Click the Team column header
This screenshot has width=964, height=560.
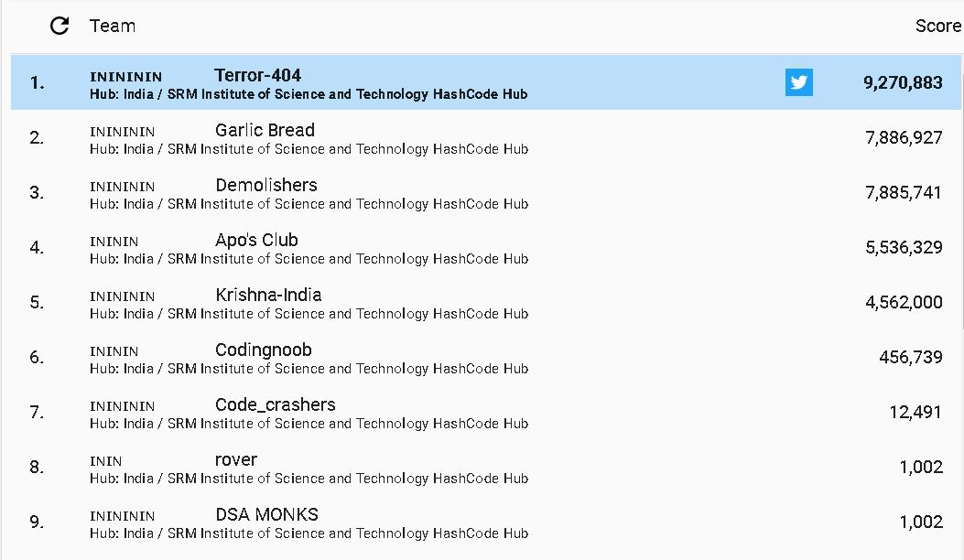coord(113,26)
